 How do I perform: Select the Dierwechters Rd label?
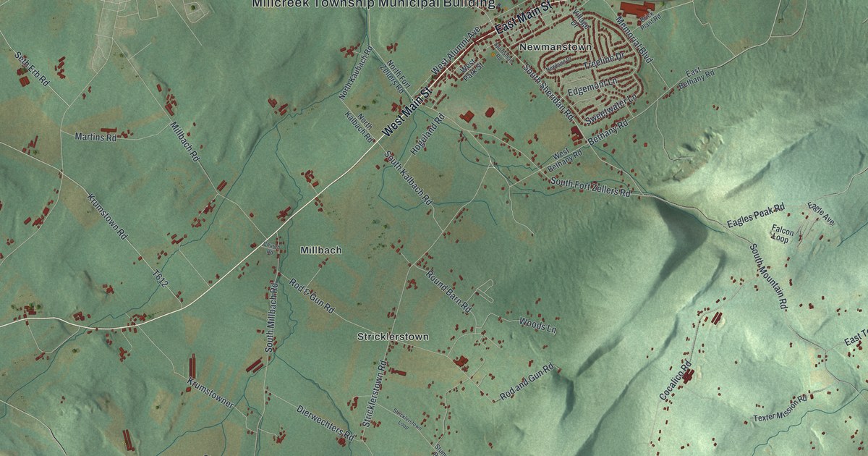(x=325, y=422)
